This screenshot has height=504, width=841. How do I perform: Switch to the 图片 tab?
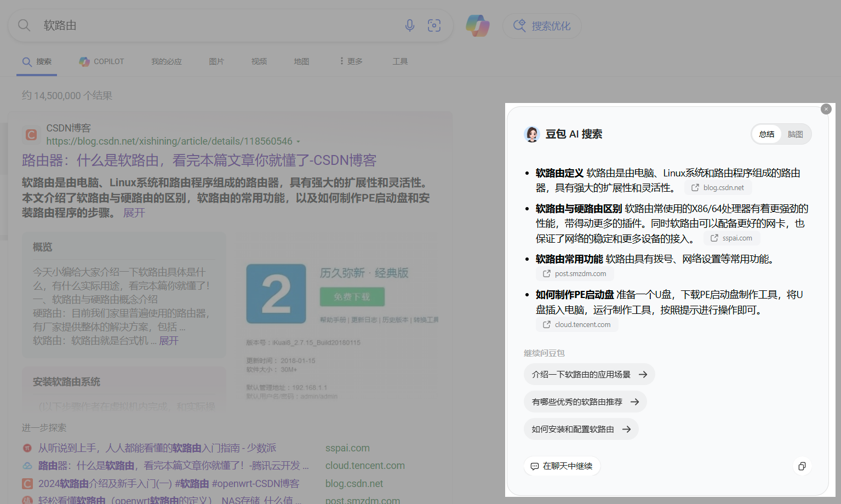216,61
